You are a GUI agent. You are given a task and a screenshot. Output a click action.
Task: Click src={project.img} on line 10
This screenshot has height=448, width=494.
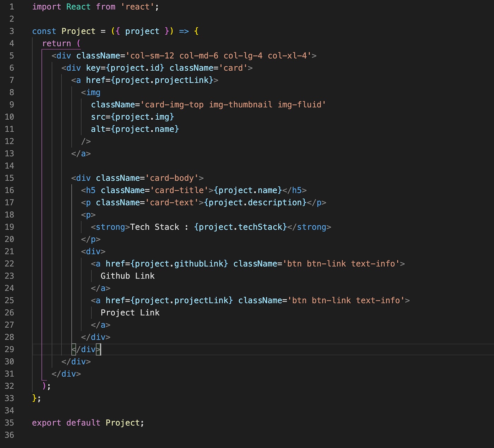tap(132, 117)
